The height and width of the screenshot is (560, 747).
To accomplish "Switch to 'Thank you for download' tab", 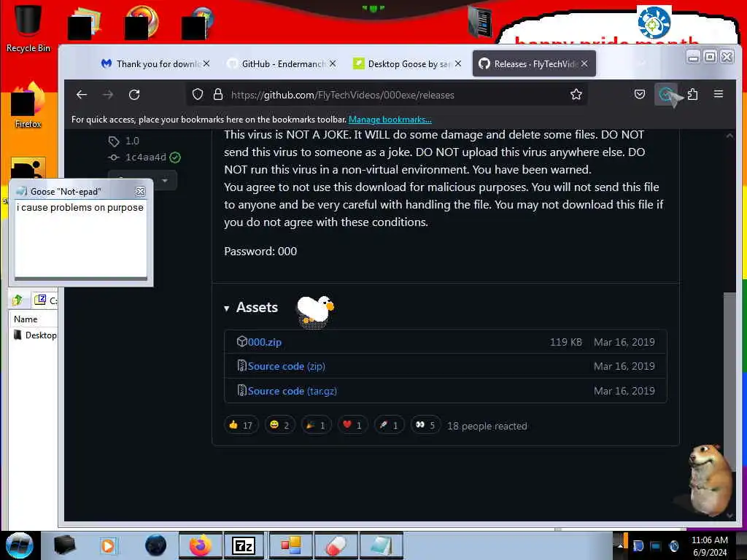I will click(155, 64).
